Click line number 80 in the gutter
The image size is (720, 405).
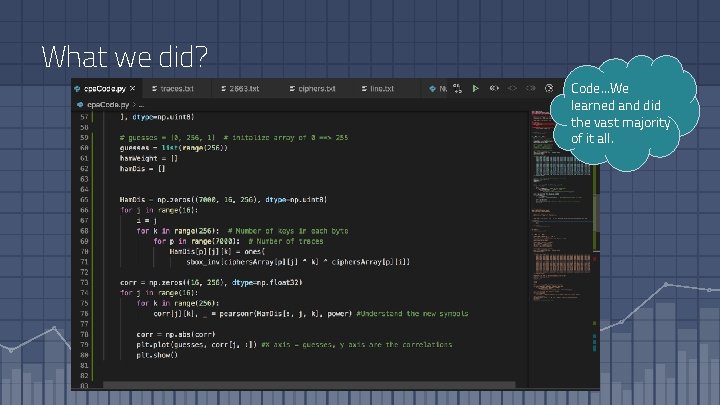(x=84, y=355)
